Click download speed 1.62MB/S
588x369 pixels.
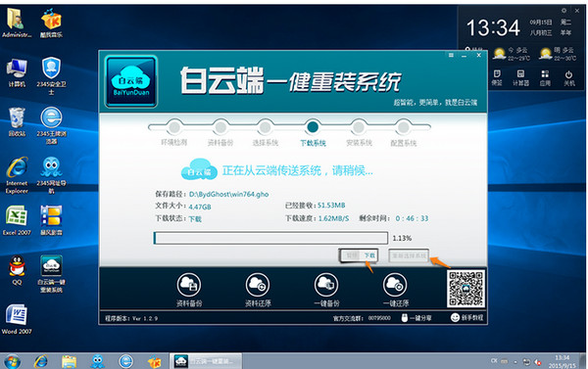[x=333, y=218]
